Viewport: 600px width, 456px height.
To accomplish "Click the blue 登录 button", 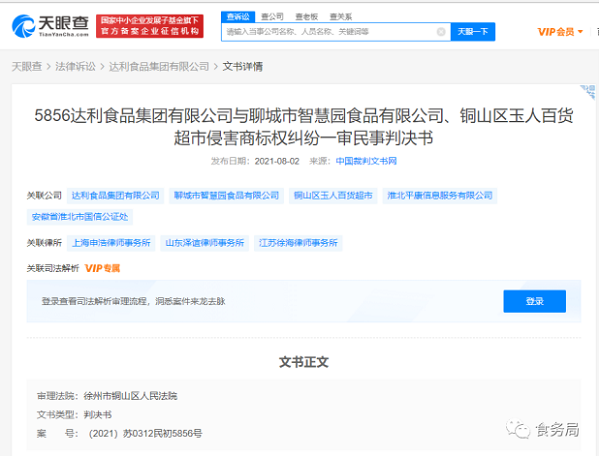I will pyautogui.click(x=535, y=301).
